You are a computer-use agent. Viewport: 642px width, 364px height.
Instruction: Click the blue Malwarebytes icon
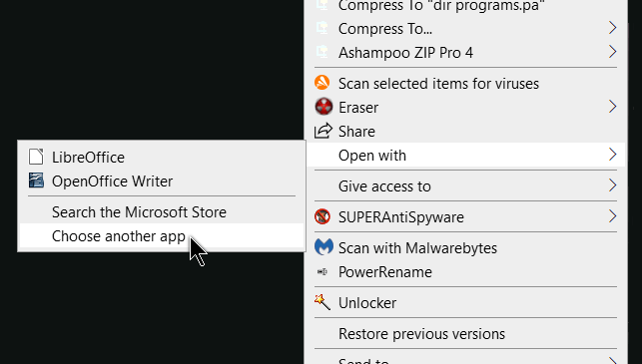pyautogui.click(x=323, y=247)
